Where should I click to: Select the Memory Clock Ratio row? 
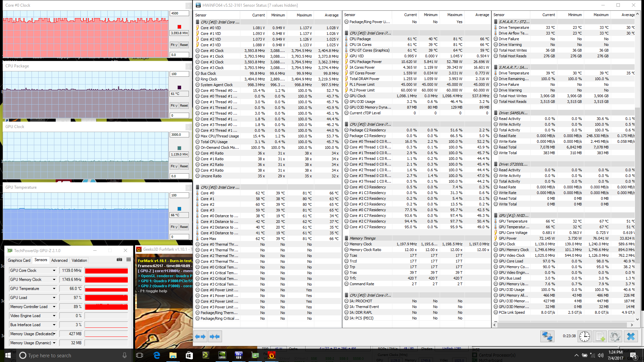point(417,250)
